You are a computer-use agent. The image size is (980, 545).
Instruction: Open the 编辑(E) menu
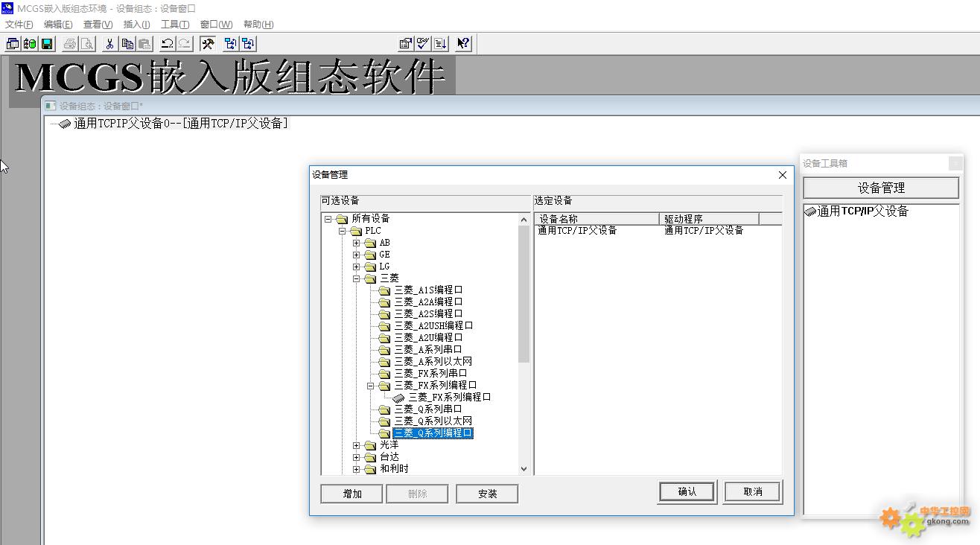pyautogui.click(x=58, y=25)
